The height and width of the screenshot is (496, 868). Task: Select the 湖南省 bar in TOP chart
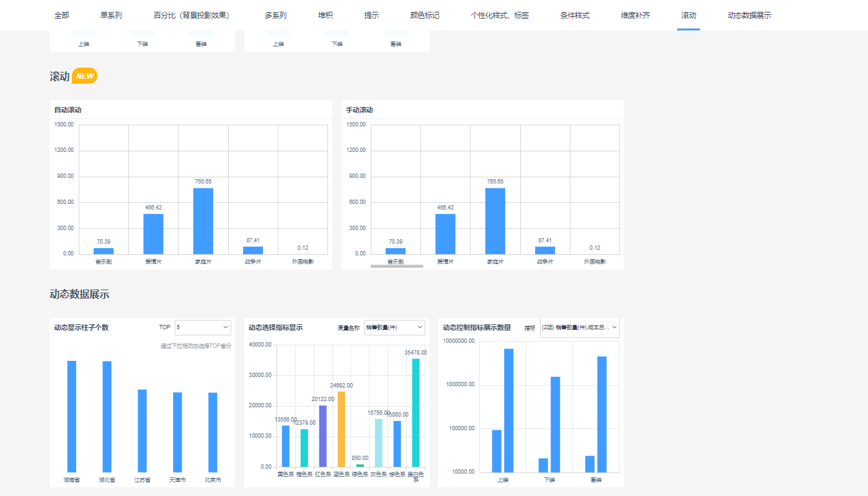(72, 416)
